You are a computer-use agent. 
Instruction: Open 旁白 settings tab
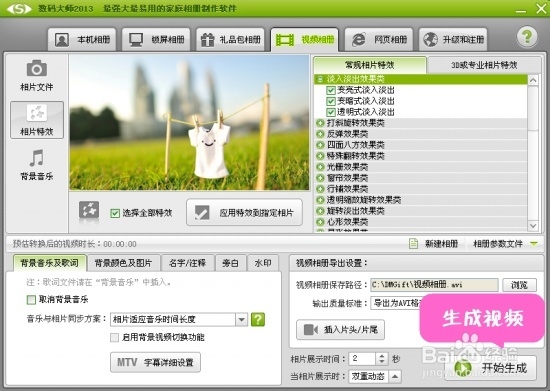[x=230, y=263]
